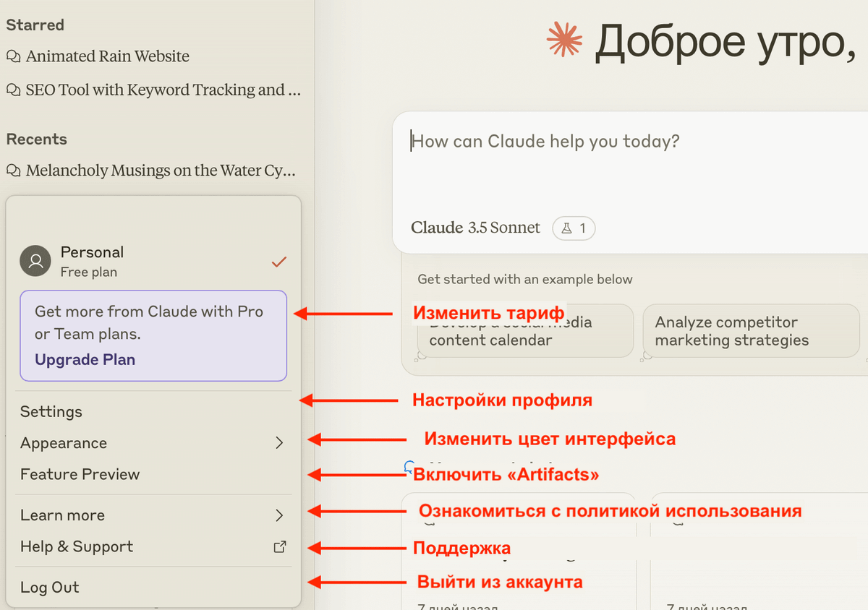Open the Melancholy Musings on the Water Cycle chat
868x610 pixels.
151,171
